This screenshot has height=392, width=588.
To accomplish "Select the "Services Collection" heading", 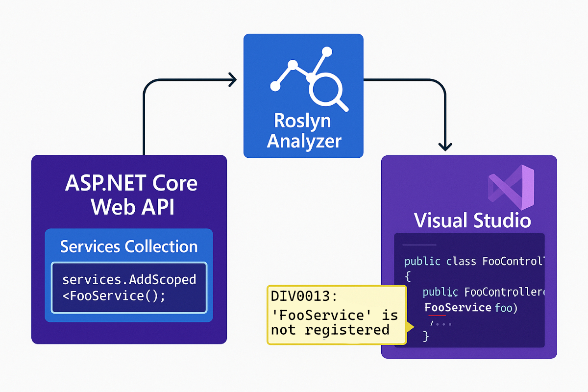I will click(x=129, y=246).
